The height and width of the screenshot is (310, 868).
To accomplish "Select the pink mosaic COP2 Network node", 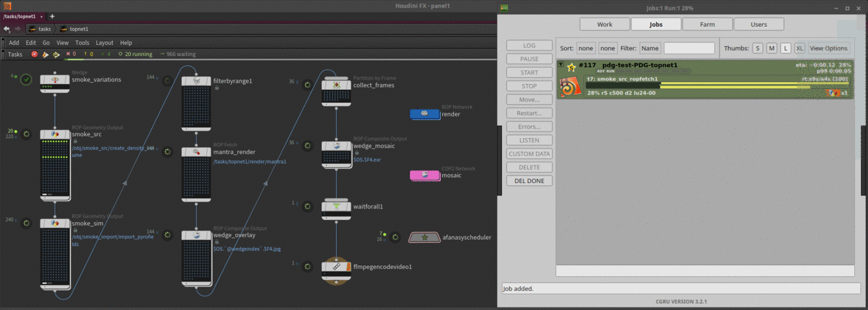I will (x=425, y=175).
